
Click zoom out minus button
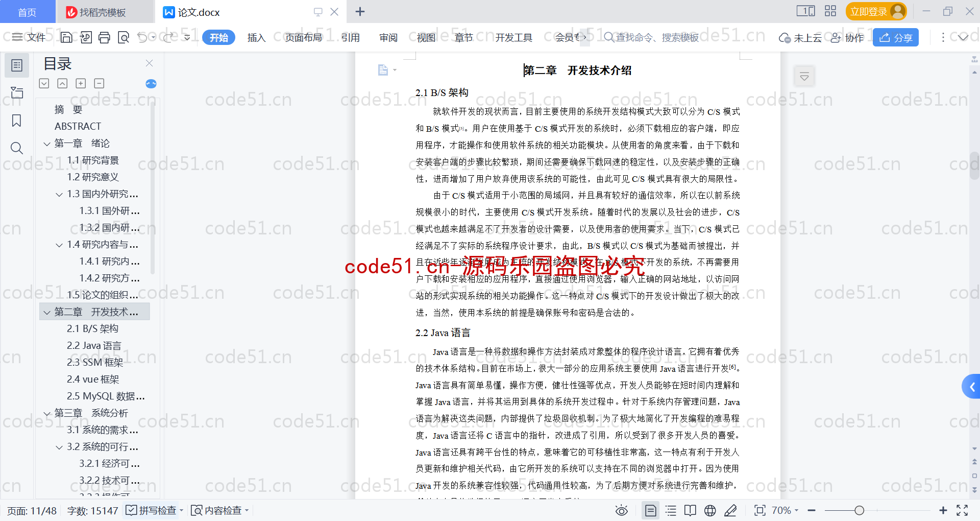click(x=812, y=510)
